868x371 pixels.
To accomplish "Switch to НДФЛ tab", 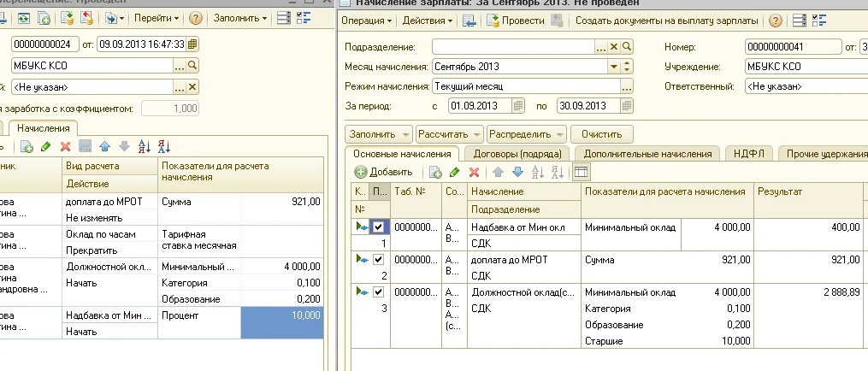I will 748,154.
